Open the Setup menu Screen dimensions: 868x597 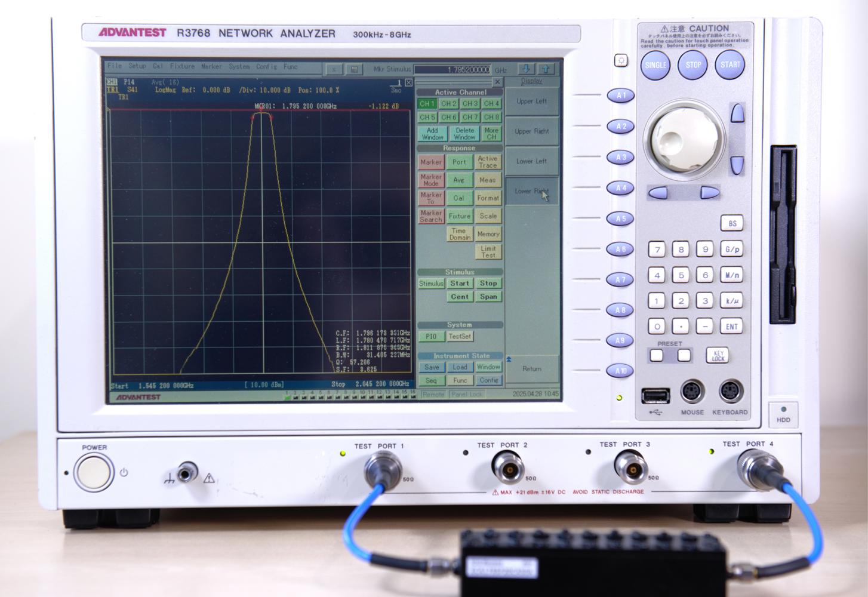coord(137,66)
